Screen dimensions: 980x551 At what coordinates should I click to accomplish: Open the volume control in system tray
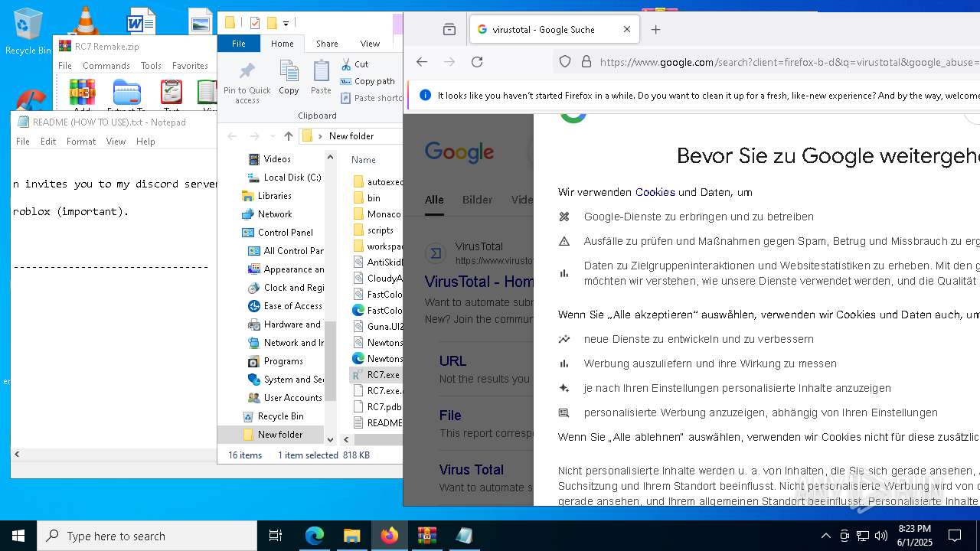881,536
